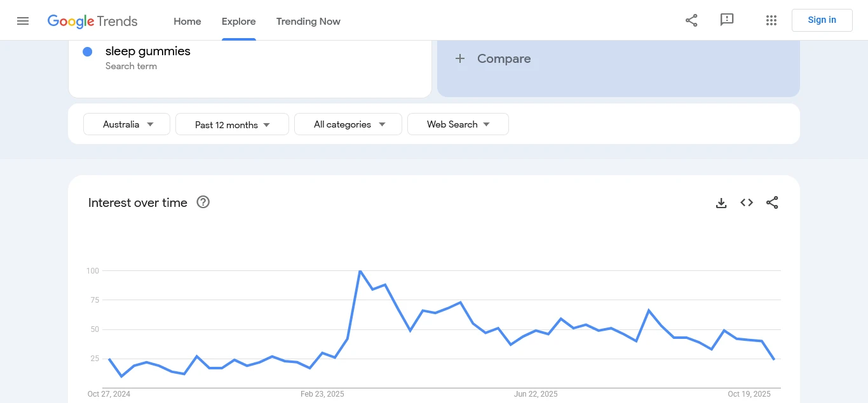Go to the Home tab
The width and height of the screenshot is (868, 403).
click(x=187, y=22)
